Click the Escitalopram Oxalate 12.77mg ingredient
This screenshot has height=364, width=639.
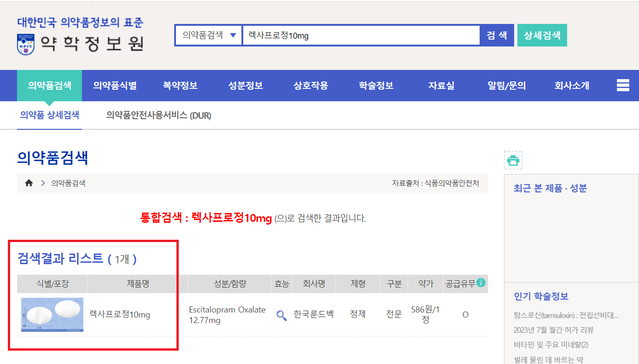click(227, 315)
